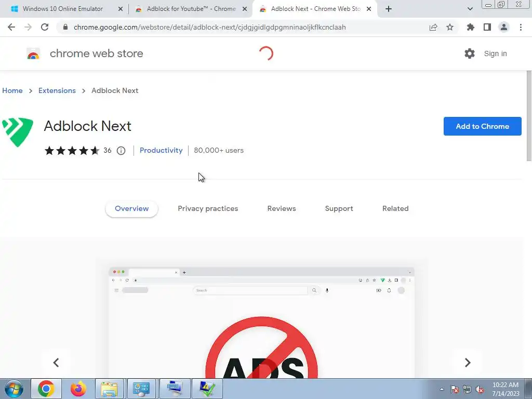The image size is (532, 399).
Task: Close the Adblock for Youtube tab
Action: pyautogui.click(x=245, y=9)
